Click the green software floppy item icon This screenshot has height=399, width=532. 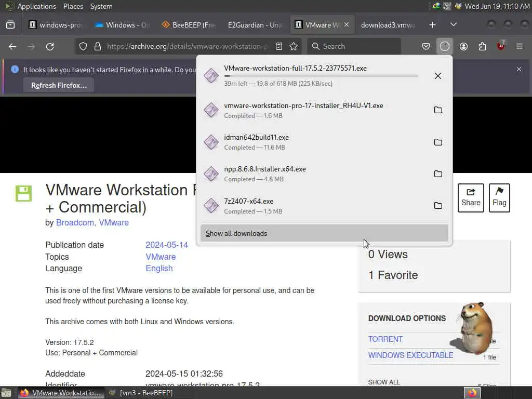[23, 193]
